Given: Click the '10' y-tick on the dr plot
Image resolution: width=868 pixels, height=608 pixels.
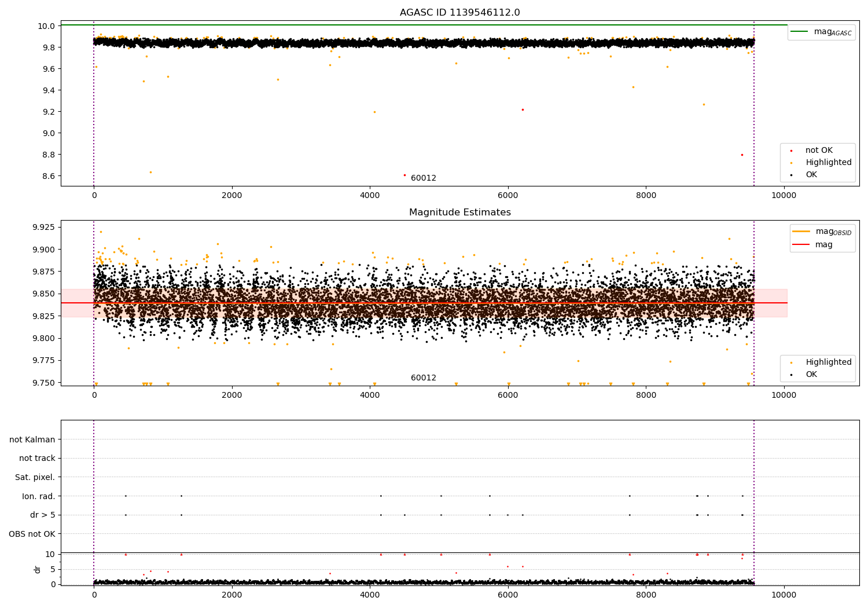Looking at the screenshot, I should (50, 554).
